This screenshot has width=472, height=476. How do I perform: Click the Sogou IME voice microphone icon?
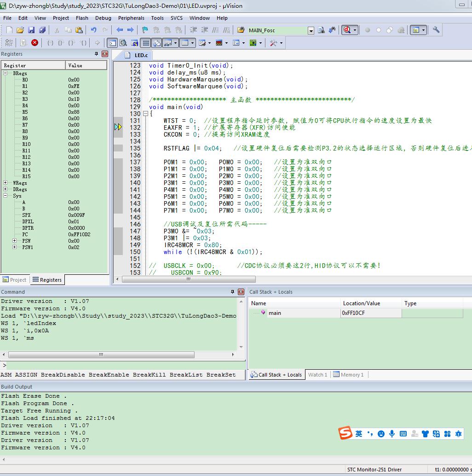(392, 434)
